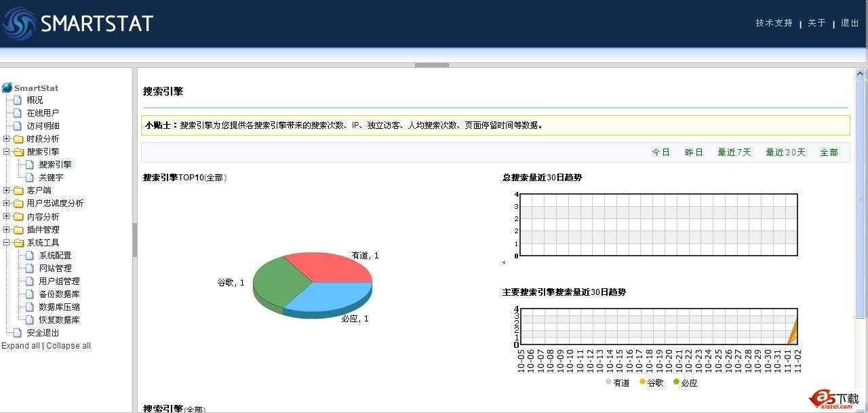The image size is (868, 413).
Task: Expand the 插件管理 tree node
Action: click(7, 230)
